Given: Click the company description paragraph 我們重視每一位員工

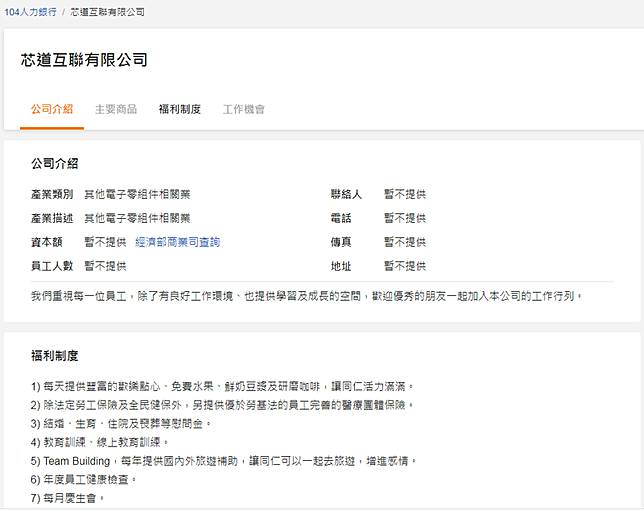Looking at the screenshot, I should coord(306,296).
